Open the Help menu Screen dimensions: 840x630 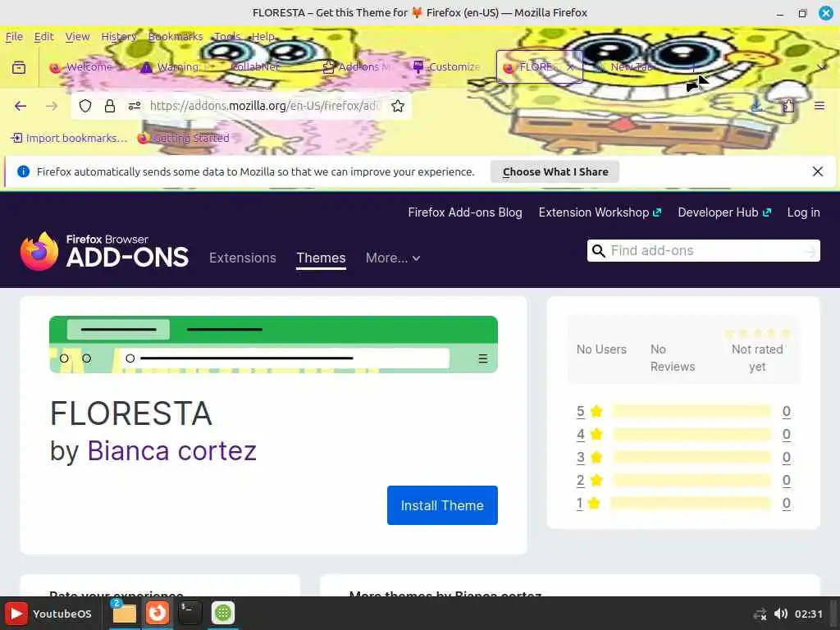[263, 36]
